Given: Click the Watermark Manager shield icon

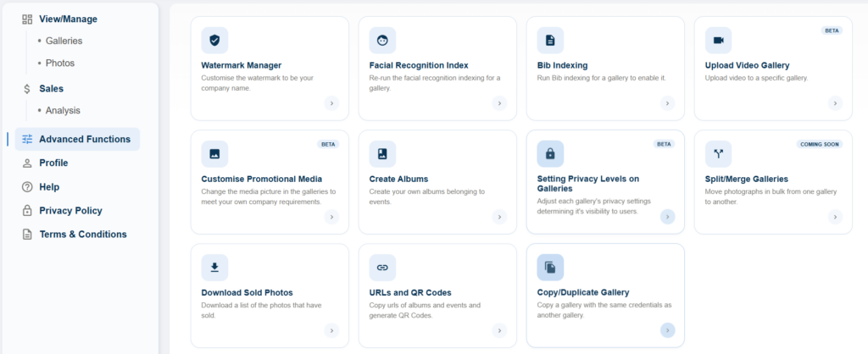Looking at the screenshot, I should click(214, 41).
